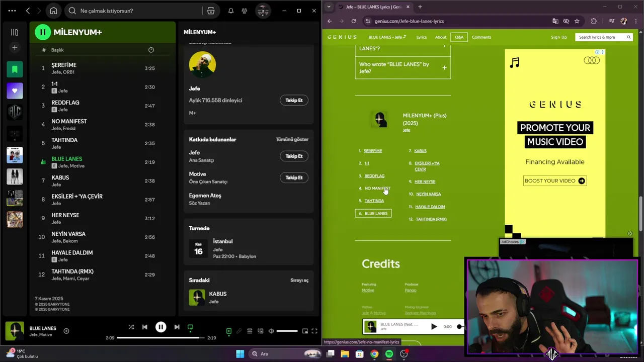
Task: Play BLUE LANES in Genius mini player
Action: 434,326
